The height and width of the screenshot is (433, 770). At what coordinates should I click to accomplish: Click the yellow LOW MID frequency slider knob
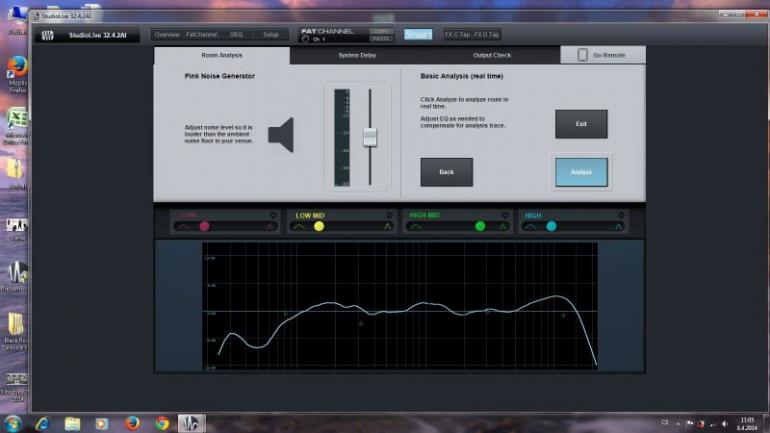point(319,226)
